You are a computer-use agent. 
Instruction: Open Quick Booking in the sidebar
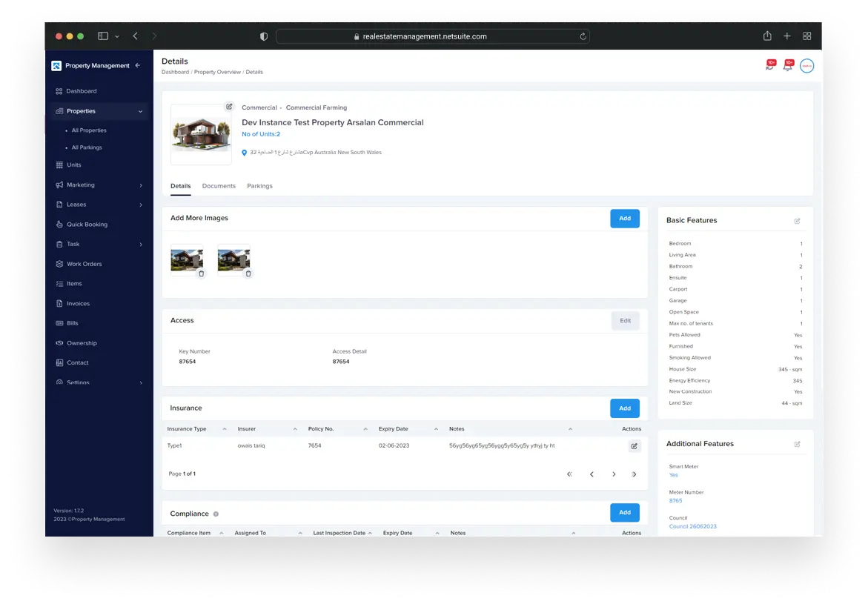click(x=87, y=225)
